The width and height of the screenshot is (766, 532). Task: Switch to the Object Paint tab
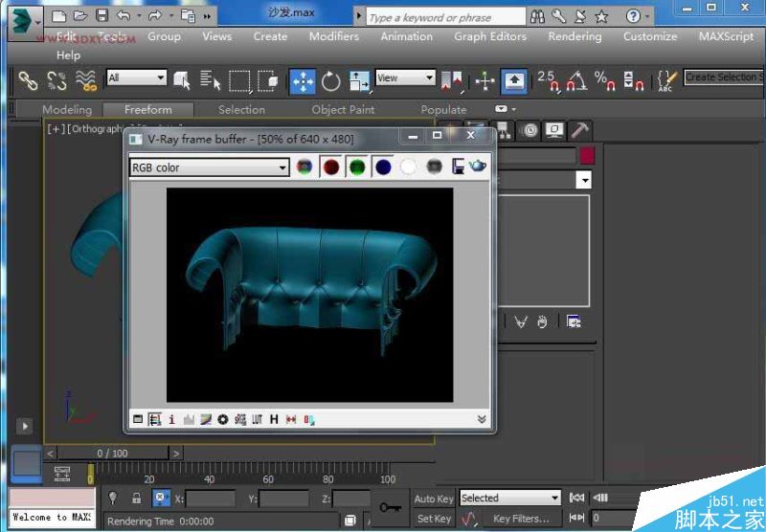tap(343, 110)
